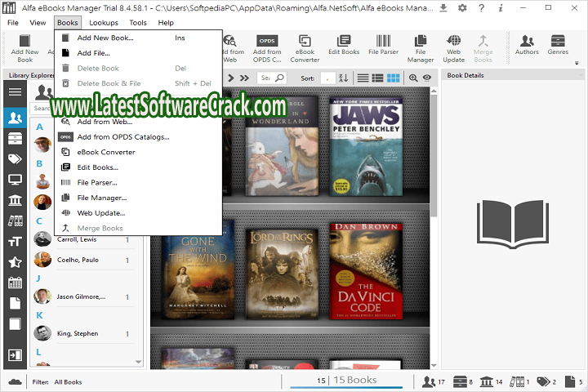Select the monitor icon in sidebar
Viewport: 588px width, 392px height.
[15, 180]
